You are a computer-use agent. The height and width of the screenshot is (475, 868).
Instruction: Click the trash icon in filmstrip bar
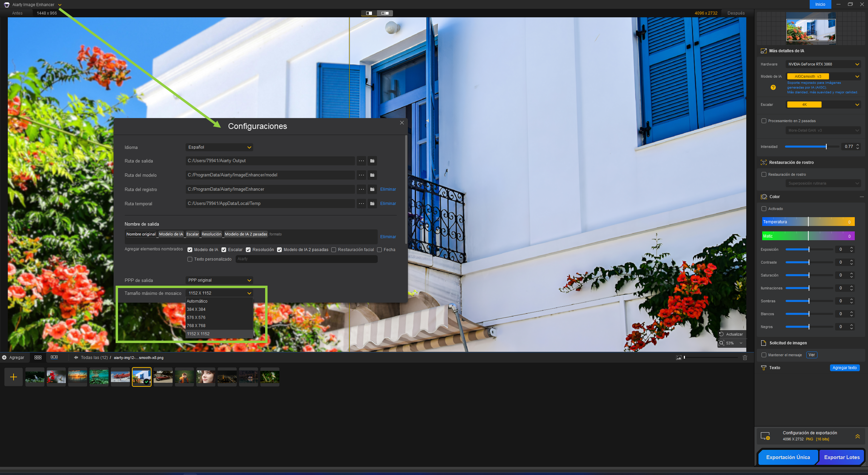[x=745, y=358]
